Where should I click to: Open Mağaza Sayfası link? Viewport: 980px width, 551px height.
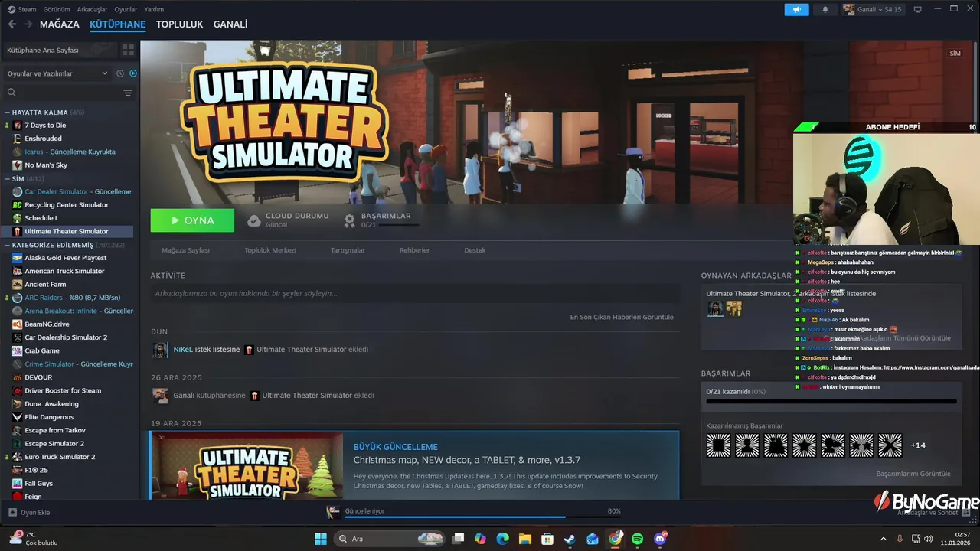(x=185, y=250)
